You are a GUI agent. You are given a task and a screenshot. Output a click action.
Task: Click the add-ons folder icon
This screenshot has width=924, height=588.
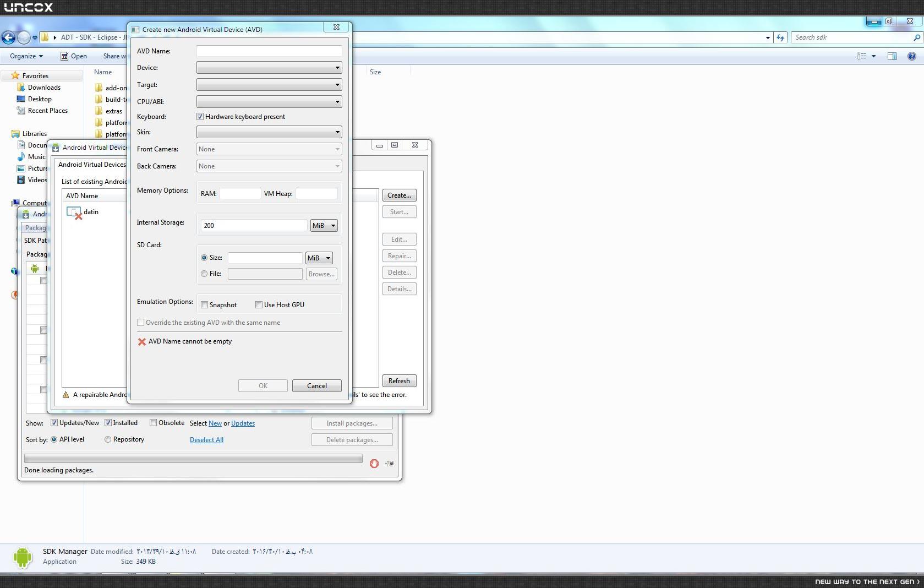click(99, 88)
